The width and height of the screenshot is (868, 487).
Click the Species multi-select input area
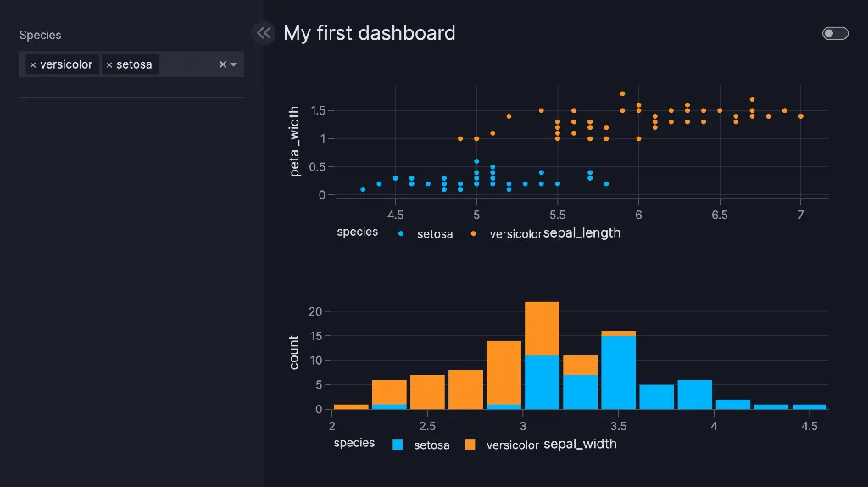(x=186, y=64)
